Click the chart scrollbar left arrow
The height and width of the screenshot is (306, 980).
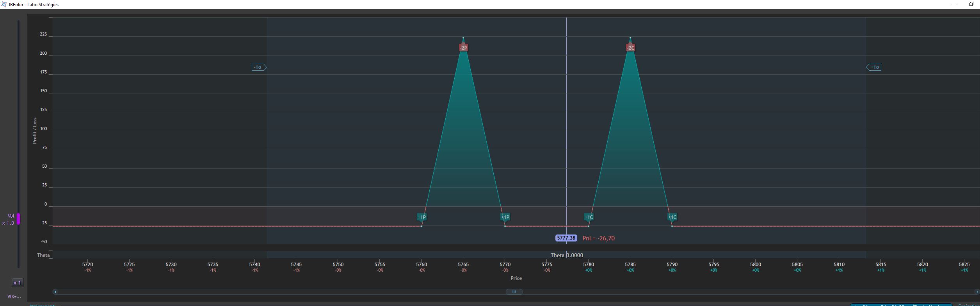tap(55, 292)
